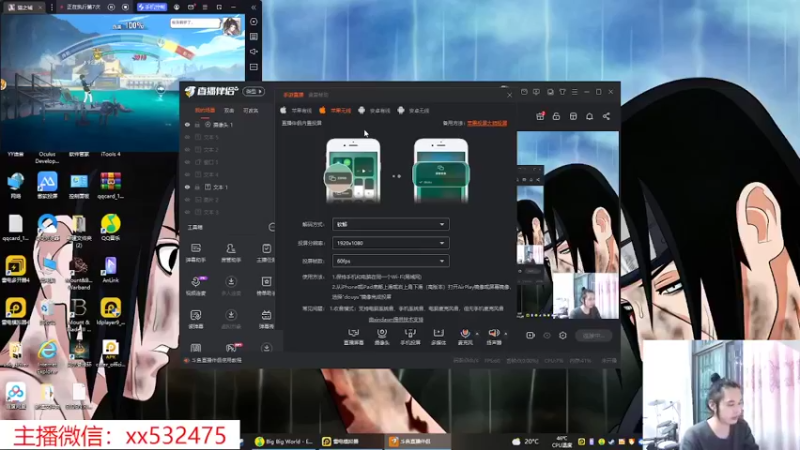
Task: Click the padlock icon above the preview
Action: (x=556, y=116)
